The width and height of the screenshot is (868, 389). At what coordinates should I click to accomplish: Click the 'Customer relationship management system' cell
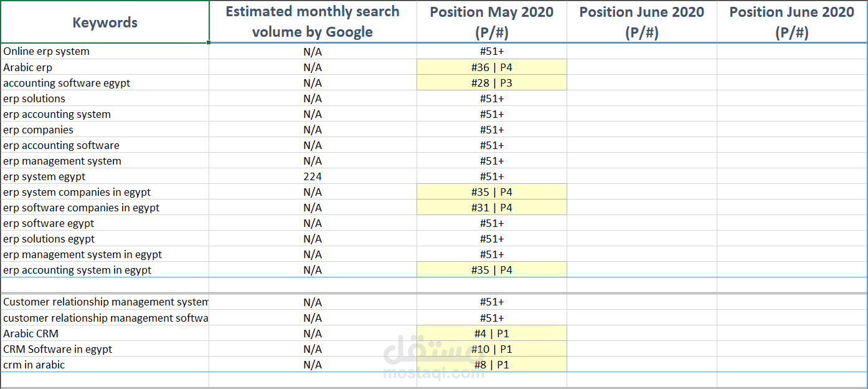click(x=105, y=302)
